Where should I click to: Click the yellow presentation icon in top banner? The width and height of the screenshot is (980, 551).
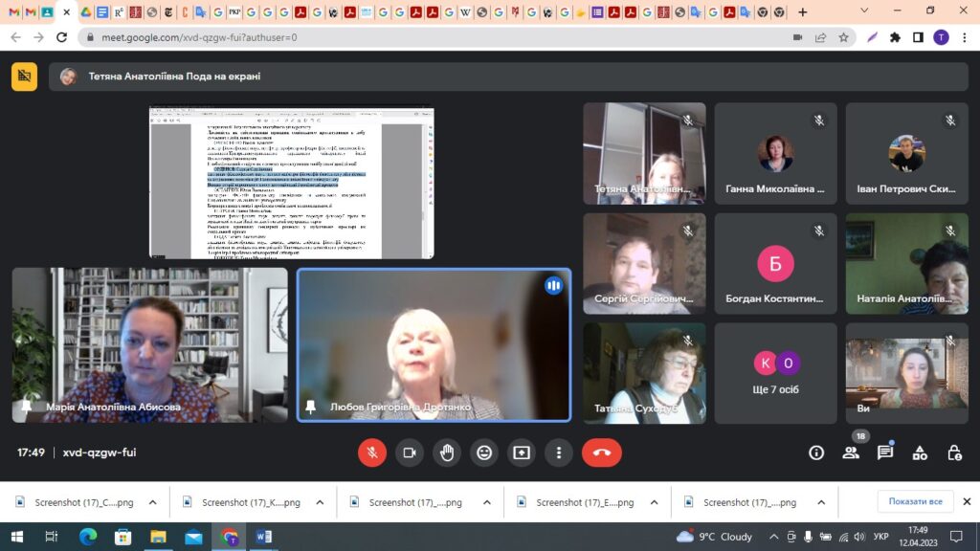(x=25, y=77)
